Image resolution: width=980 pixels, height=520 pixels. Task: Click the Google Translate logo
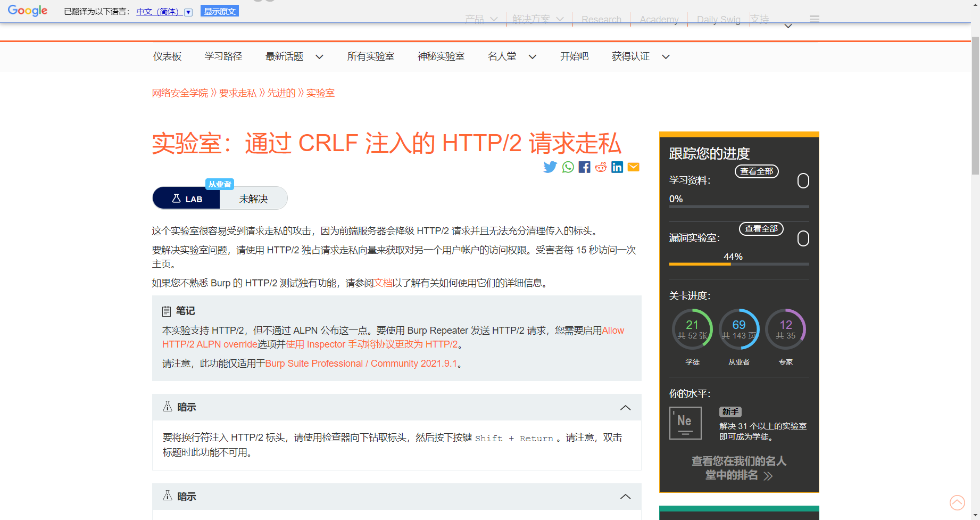pos(27,10)
